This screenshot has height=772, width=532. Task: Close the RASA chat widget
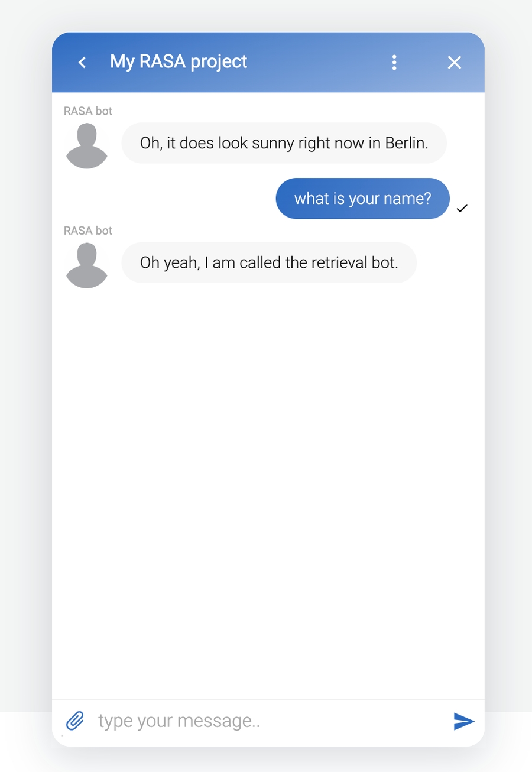tap(454, 62)
